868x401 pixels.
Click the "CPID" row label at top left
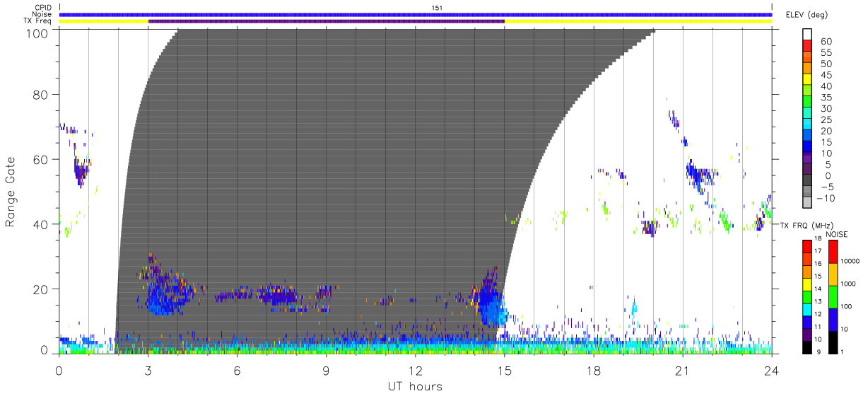coord(43,7)
